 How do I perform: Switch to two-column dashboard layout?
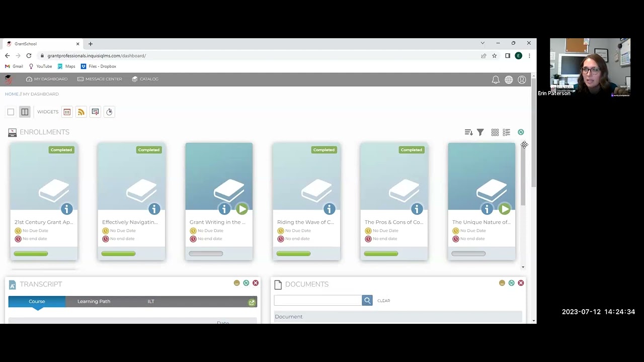click(25, 112)
